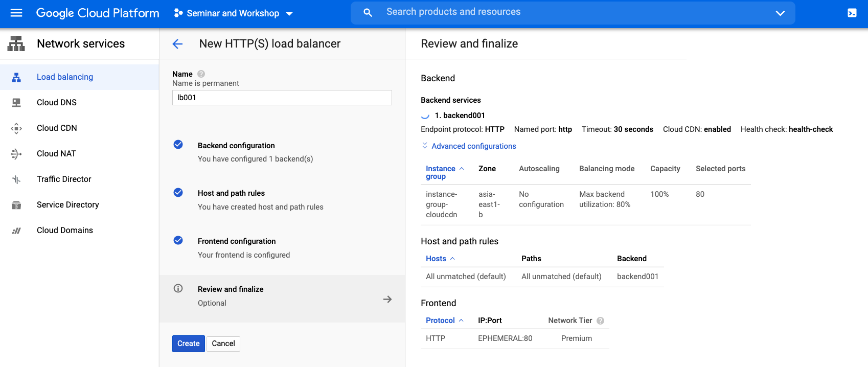Image resolution: width=868 pixels, height=367 pixels.
Task: Click the Host and path rules checkmark
Action: click(x=178, y=193)
